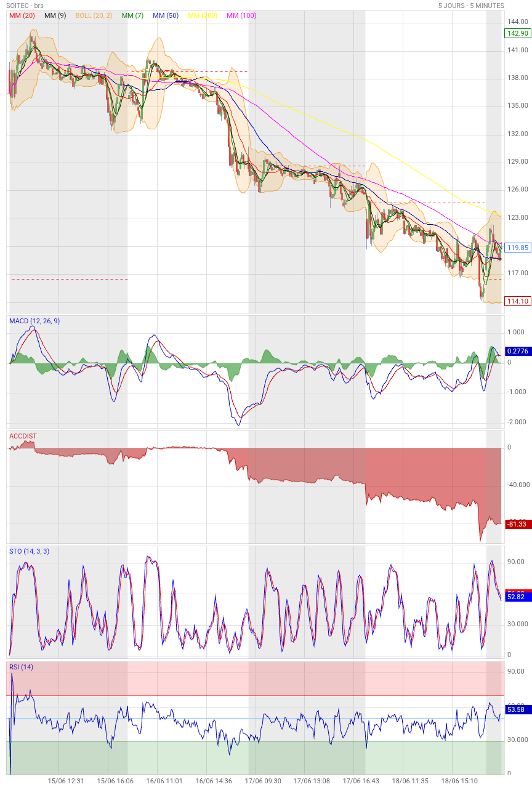The height and width of the screenshot is (787, 532).
Task: Click the ACCDIST indicator label
Action: tap(23, 436)
